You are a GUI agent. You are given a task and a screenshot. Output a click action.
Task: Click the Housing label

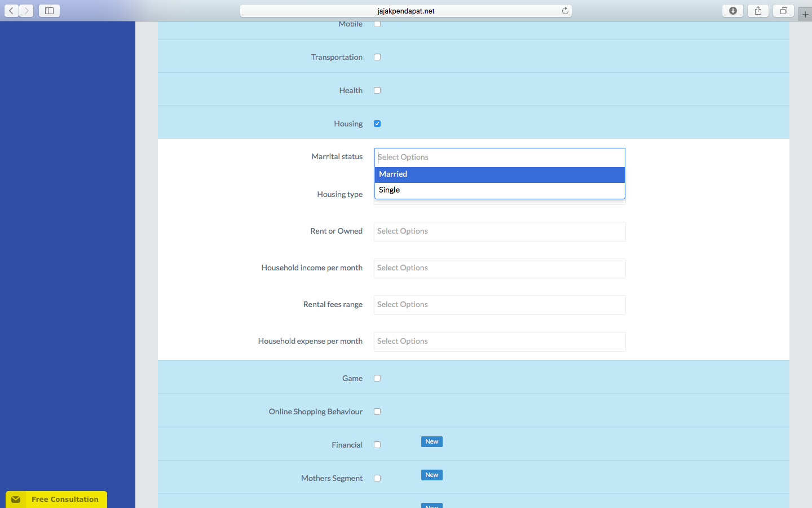(x=348, y=124)
